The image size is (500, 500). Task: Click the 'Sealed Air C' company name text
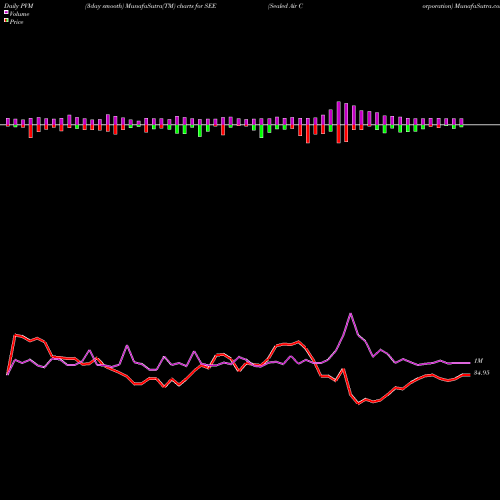coord(286,6)
